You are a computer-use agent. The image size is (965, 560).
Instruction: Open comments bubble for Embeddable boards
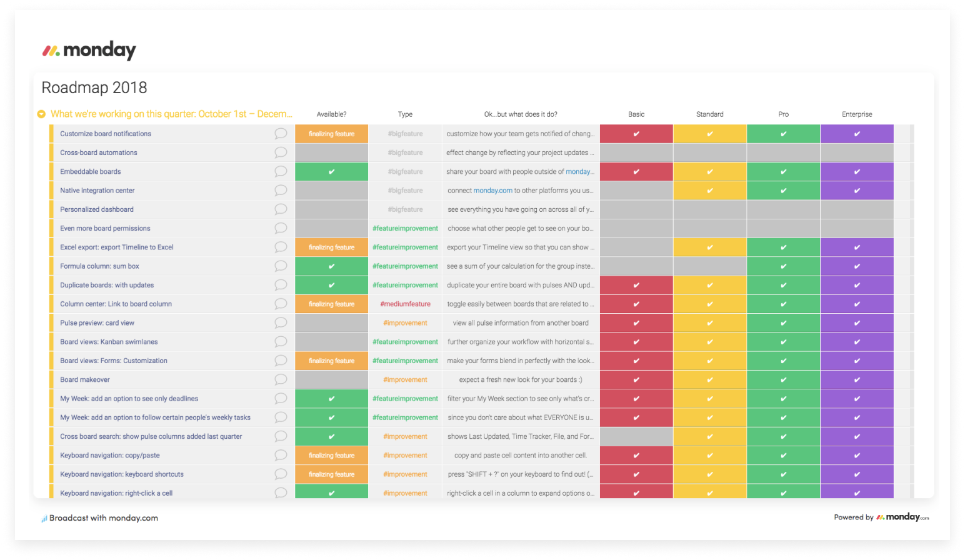pos(281,171)
